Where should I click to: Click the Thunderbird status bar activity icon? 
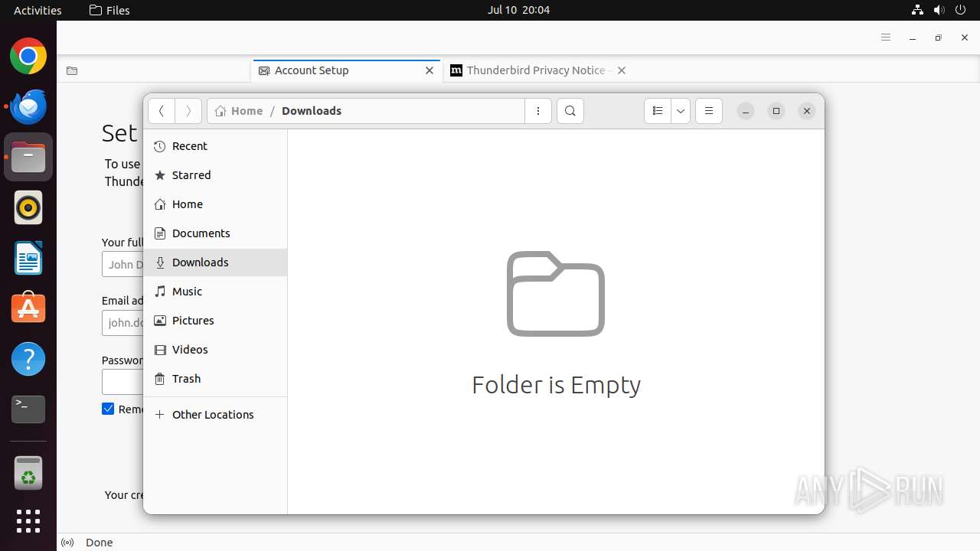pyautogui.click(x=67, y=543)
